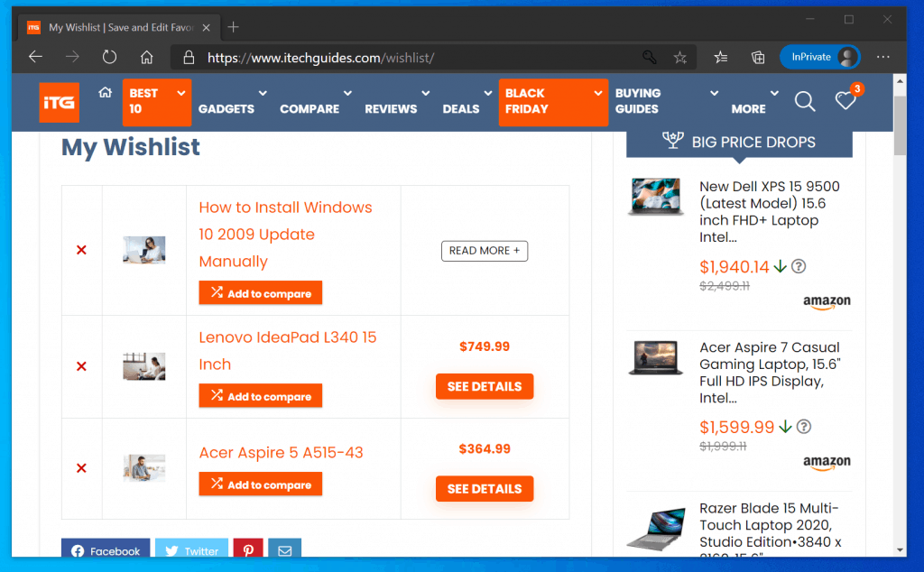Click the iTG site logo

pos(59,103)
